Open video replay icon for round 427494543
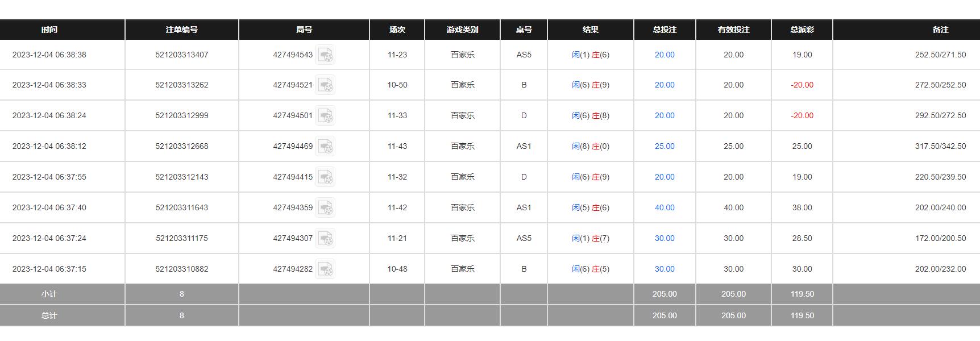The height and width of the screenshot is (341, 980). (x=325, y=55)
